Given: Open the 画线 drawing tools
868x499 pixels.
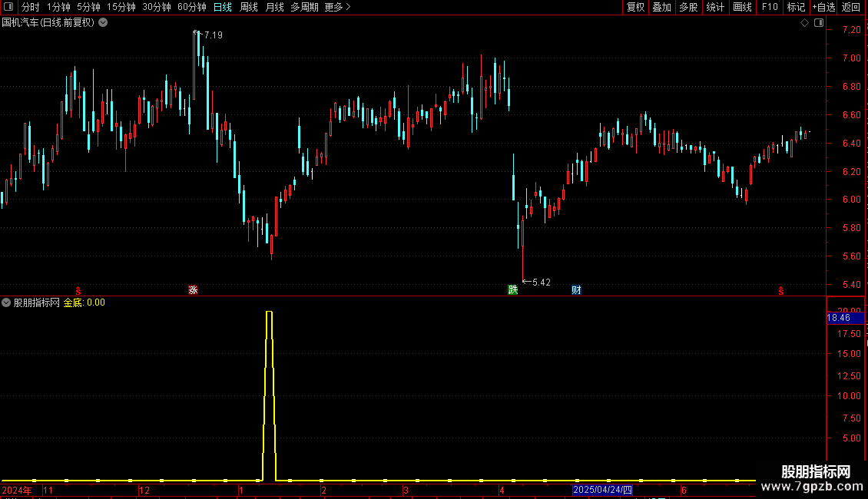Looking at the screenshot, I should [x=742, y=7].
